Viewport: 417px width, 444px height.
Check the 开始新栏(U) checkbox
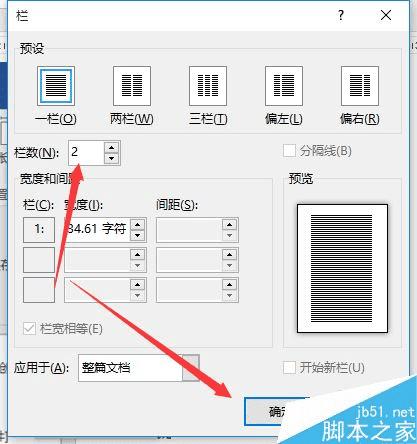289,368
